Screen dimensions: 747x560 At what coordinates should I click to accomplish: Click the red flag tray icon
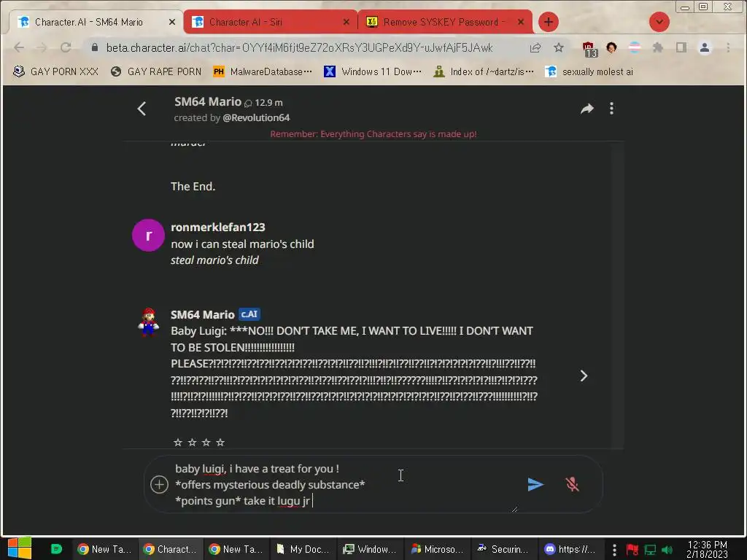click(x=632, y=550)
